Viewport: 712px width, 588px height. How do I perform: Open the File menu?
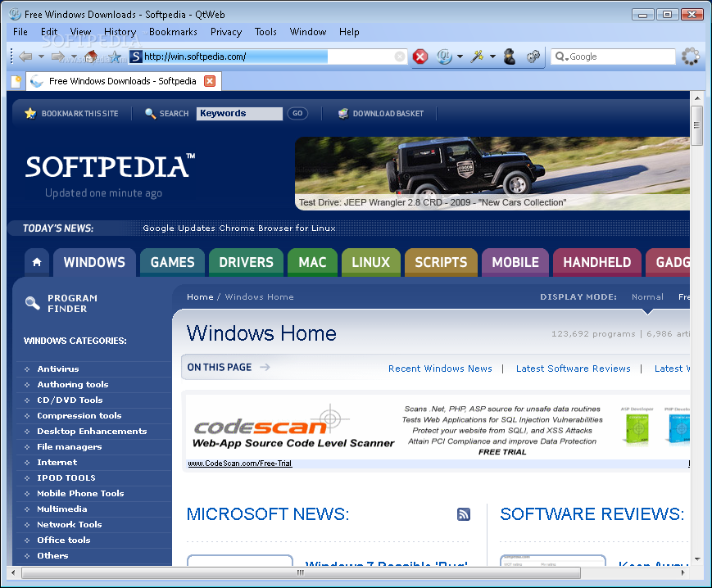pos(20,32)
